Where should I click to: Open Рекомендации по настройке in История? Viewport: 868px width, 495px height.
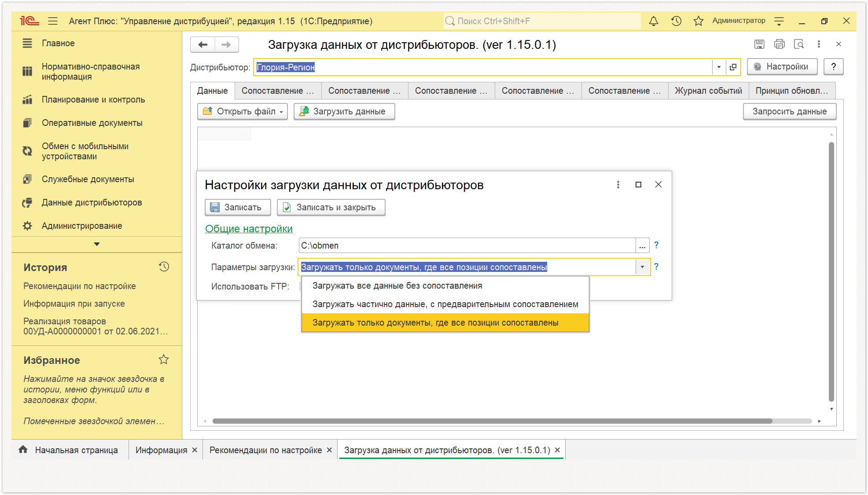coord(79,286)
